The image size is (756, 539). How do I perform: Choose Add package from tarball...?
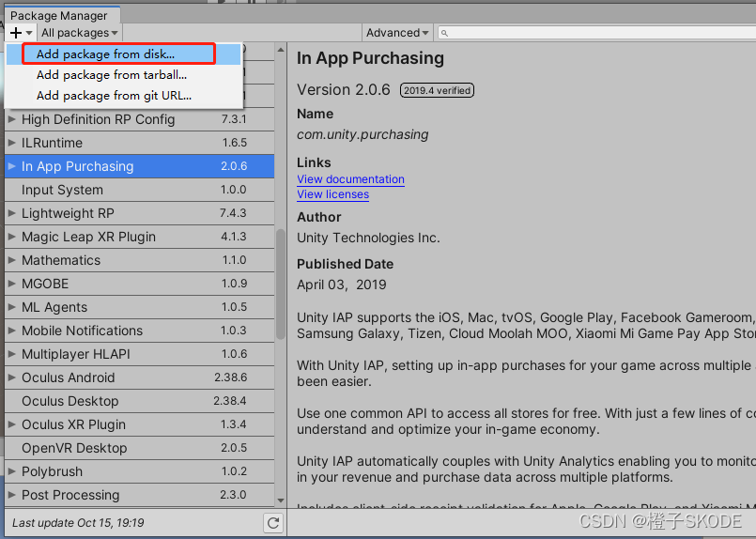[123, 75]
